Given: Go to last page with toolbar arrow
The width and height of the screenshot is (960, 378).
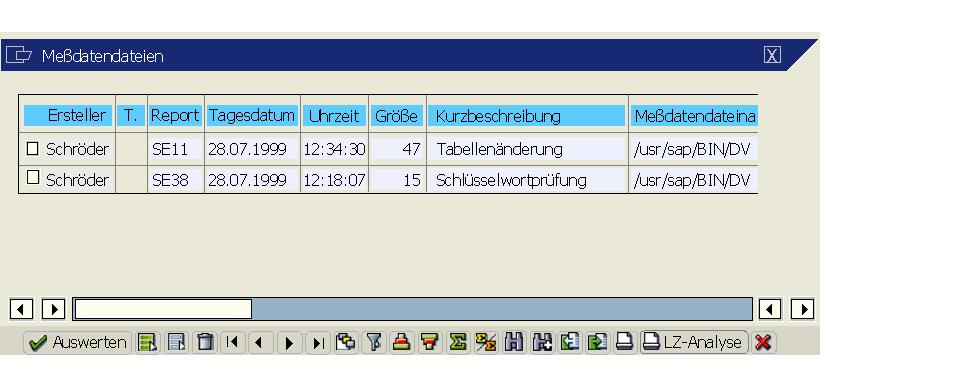Looking at the screenshot, I should click(x=318, y=342).
